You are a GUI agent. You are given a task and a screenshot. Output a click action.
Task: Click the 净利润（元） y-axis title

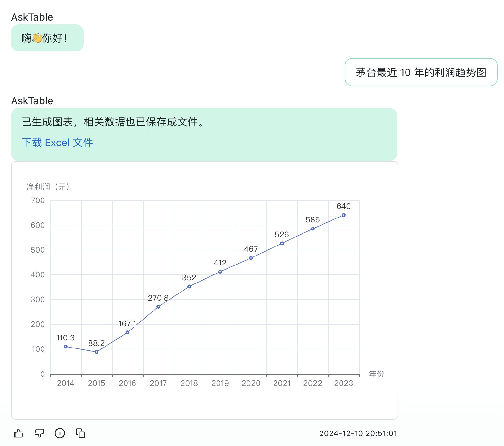click(48, 187)
